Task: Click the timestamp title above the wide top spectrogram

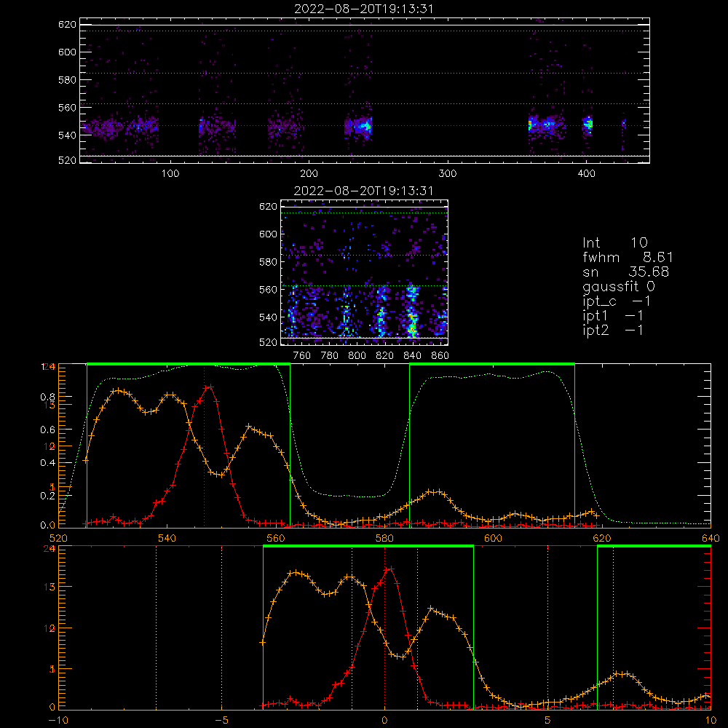Action: coord(364,9)
